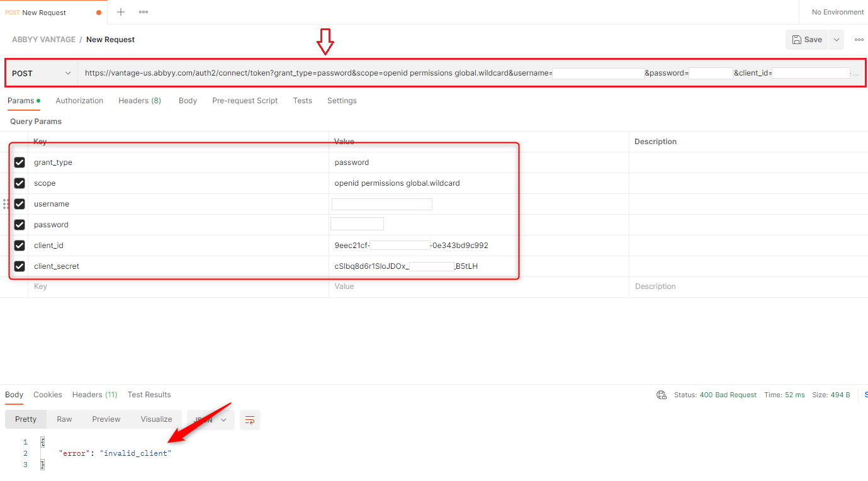This screenshot has height=481, width=868.
Task: Open the JSON format dropdown
Action: 211,419
